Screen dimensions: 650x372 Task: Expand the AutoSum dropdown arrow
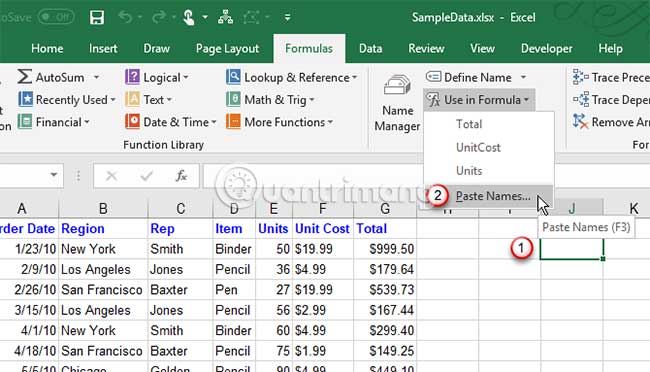coord(97,77)
